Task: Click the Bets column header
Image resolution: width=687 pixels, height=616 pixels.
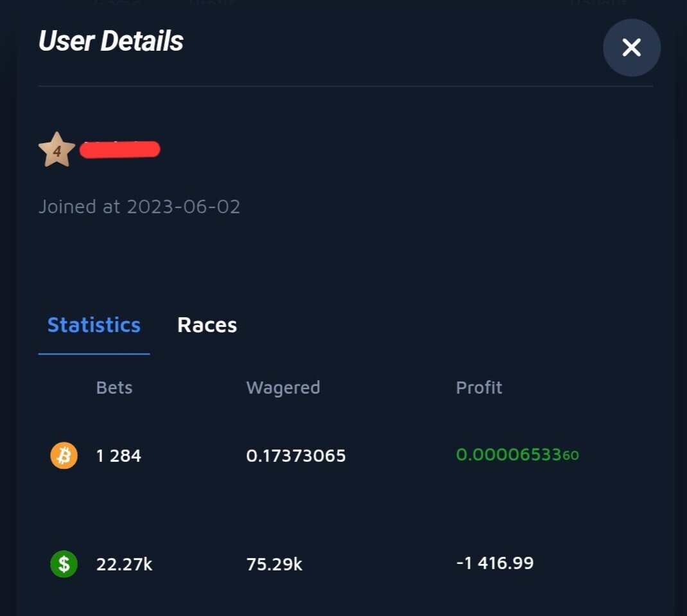Action: [x=114, y=387]
